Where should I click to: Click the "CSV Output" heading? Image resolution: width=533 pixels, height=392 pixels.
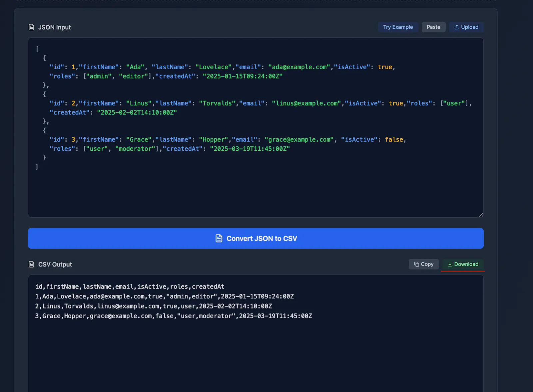point(55,264)
